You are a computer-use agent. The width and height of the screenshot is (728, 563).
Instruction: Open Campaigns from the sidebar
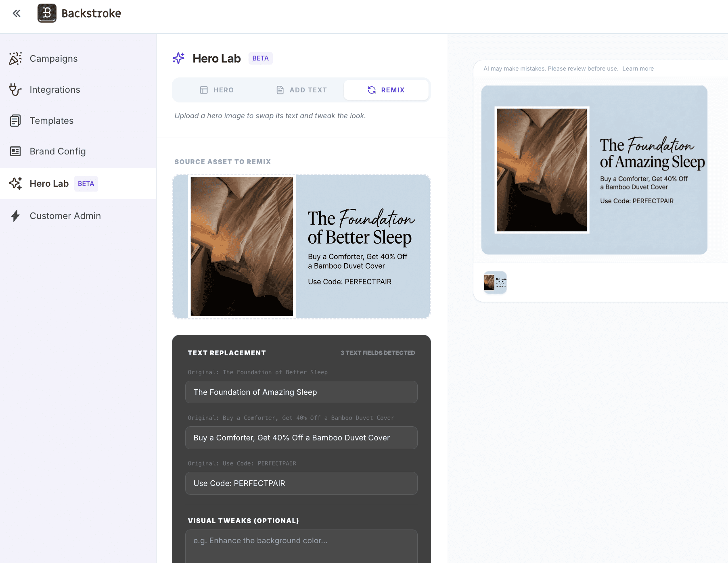pos(78,58)
